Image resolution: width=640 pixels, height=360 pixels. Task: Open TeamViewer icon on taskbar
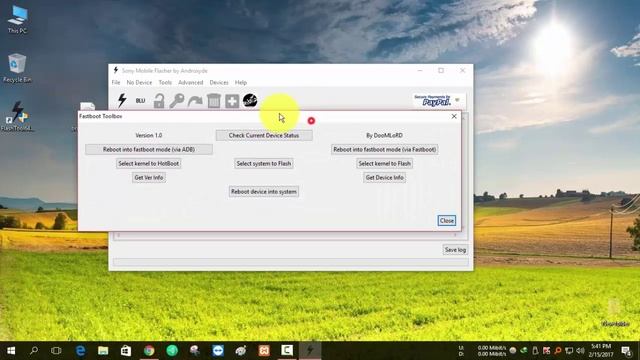pos(218,351)
